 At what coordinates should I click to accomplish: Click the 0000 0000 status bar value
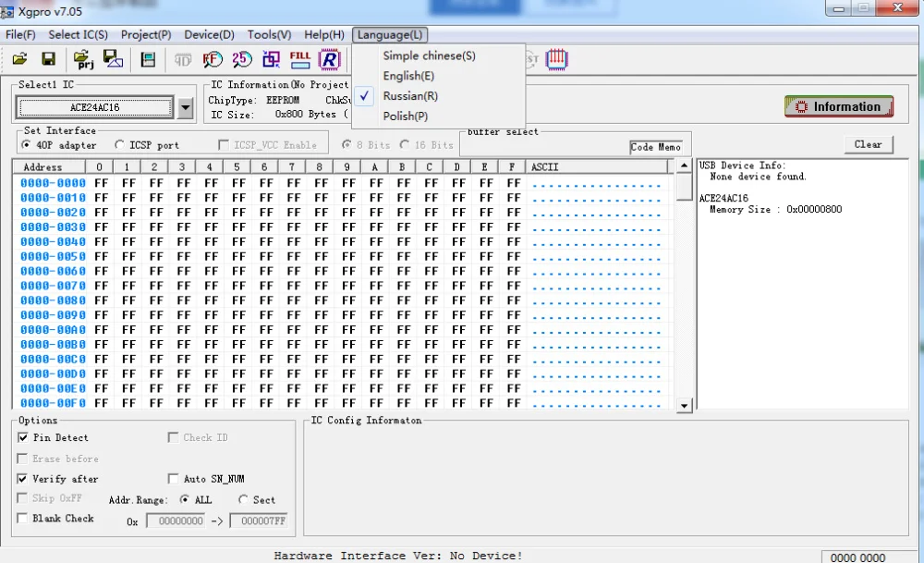tap(857, 557)
